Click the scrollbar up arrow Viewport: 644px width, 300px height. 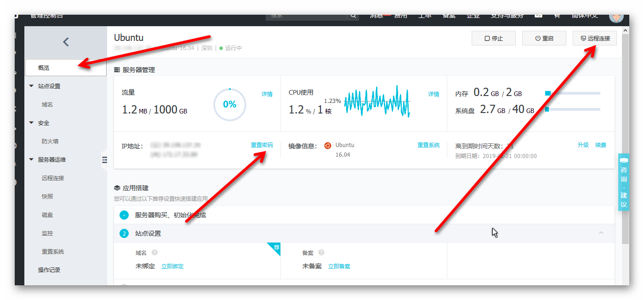point(625,30)
